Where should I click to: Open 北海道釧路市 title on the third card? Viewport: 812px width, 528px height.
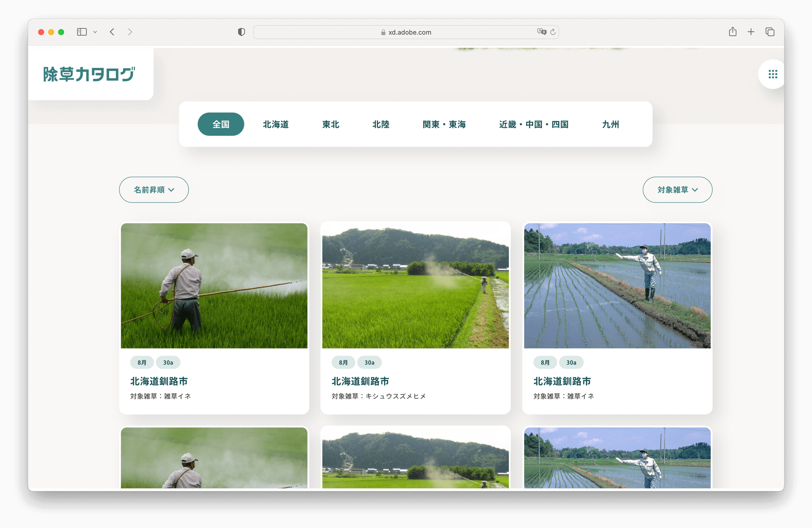click(x=562, y=381)
